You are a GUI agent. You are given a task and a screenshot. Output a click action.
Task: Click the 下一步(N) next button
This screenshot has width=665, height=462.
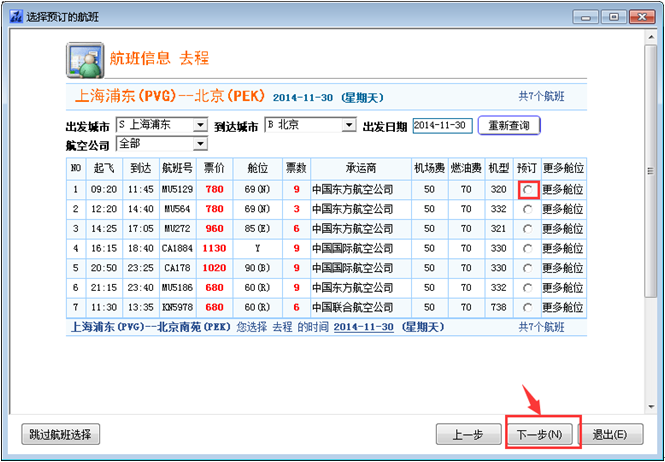(x=539, y=434)
